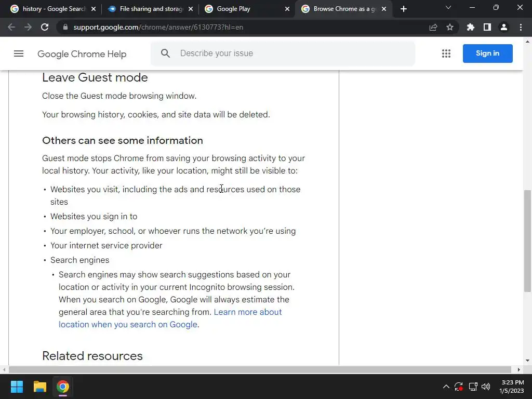The image size is (532, 399).
Task: Open a new tab
Action: tap(403, 9)
